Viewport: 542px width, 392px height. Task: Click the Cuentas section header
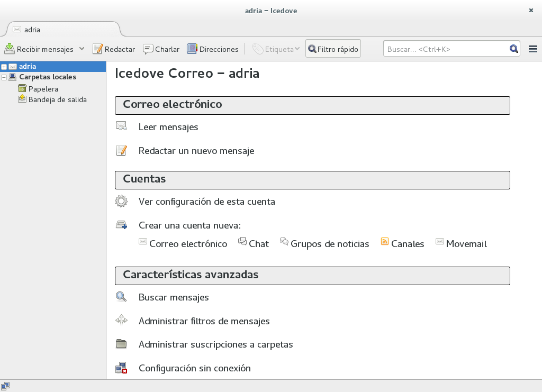coord(312,180)
